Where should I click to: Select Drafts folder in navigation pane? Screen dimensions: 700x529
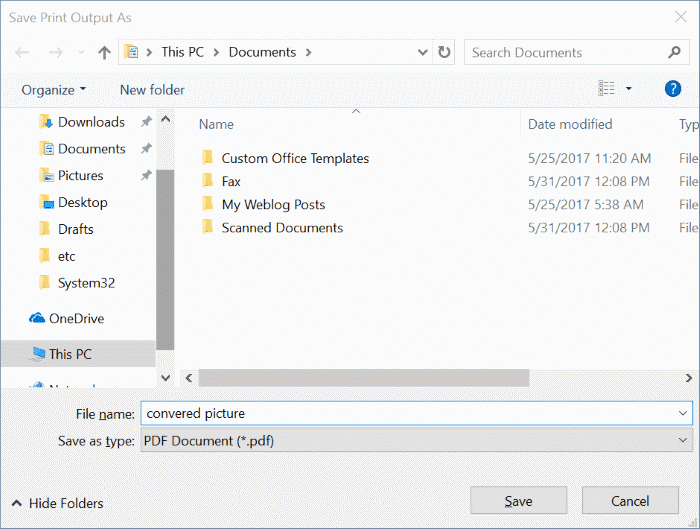(x=75, y=229)
